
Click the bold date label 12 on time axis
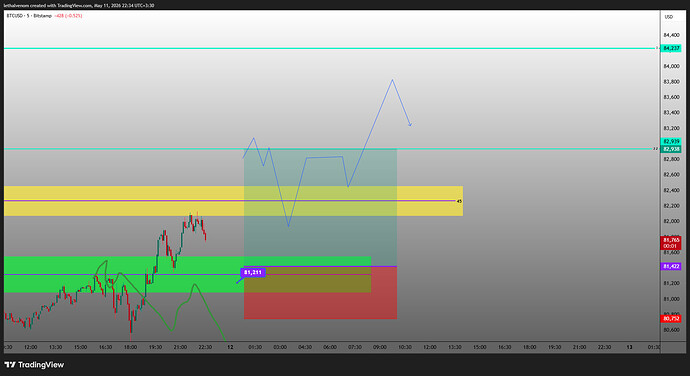[x=230, y=347]
